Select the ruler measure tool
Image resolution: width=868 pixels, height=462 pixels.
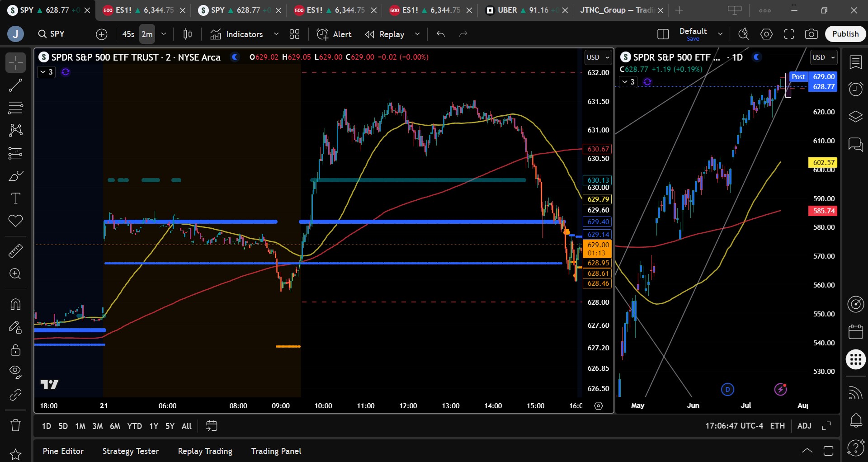pos(15,251)
